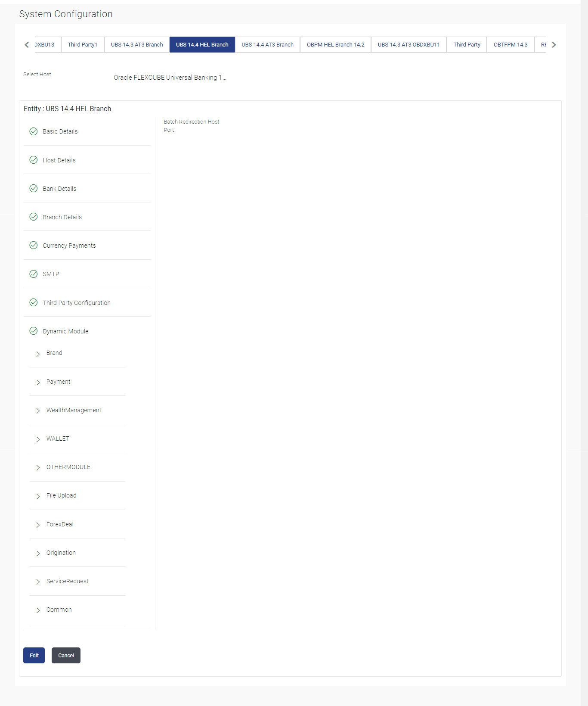Screen dimensions: 588x706
Task: Click the checkmark icon beside Bank Details
Action: click(x=34, y=188)
